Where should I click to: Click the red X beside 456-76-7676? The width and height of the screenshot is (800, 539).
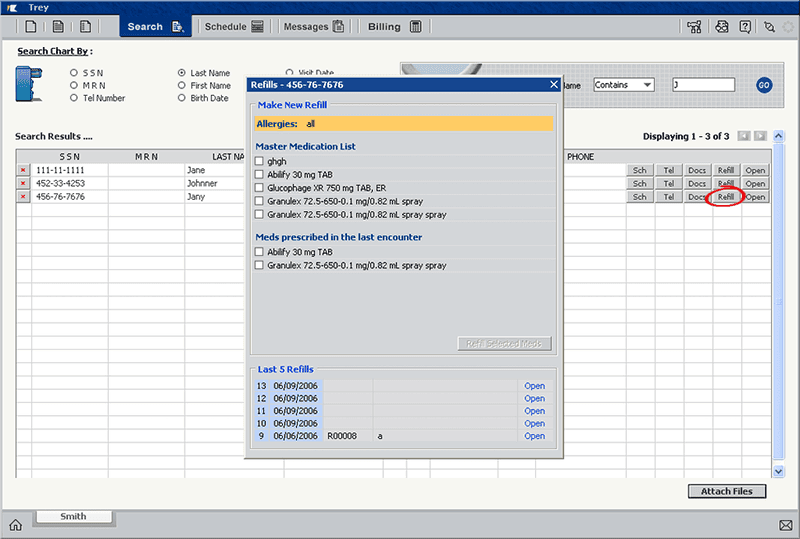pos(23,197)
